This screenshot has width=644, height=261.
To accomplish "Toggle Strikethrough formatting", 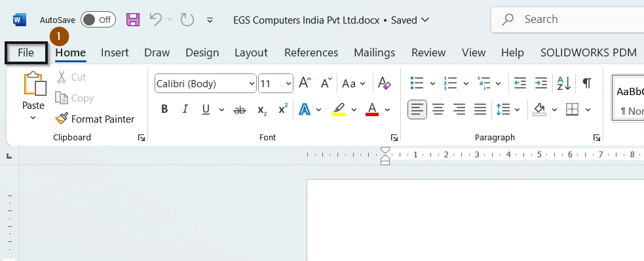I will point(240,110).
